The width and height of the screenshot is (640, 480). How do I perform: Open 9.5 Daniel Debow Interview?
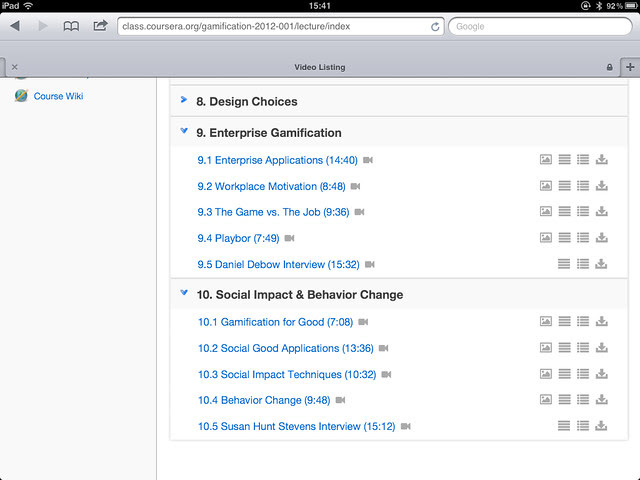click(278, 264)
